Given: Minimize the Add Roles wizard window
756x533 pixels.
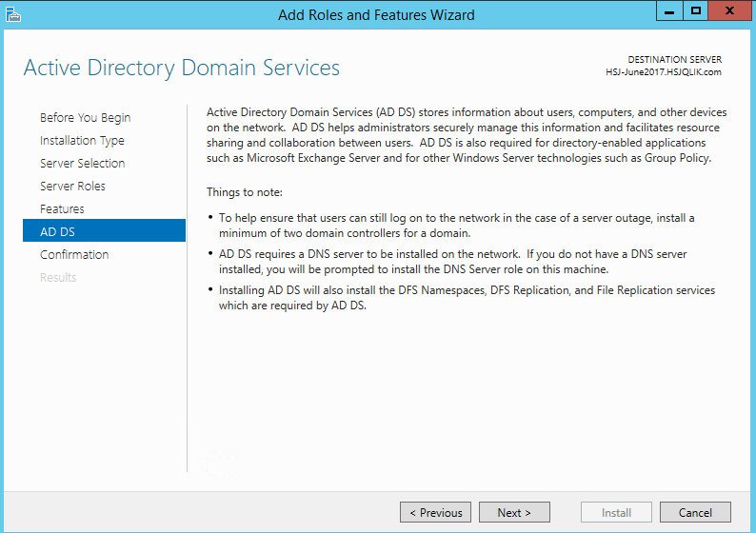Looking at the screenshot, I should click(669, 11).
